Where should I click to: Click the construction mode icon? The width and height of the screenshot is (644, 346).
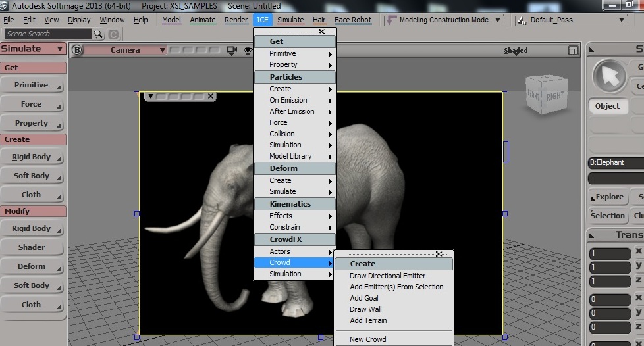[392, 20]
